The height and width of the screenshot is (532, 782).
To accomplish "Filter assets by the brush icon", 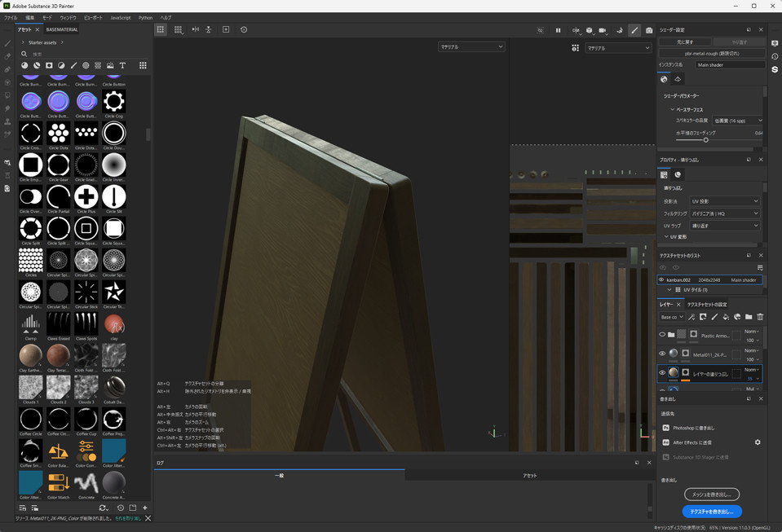I will coord(73,65).
